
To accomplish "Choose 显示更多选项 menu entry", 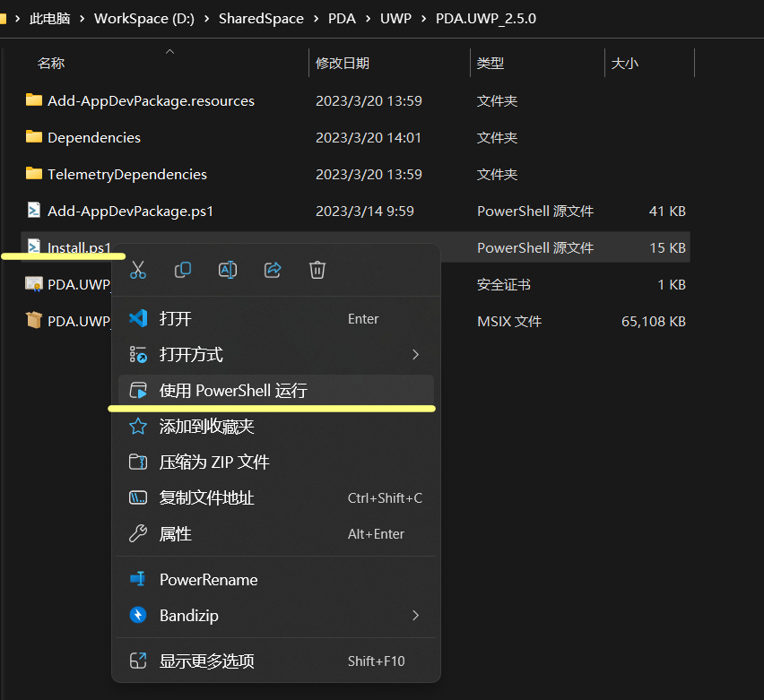I will 276,661.
